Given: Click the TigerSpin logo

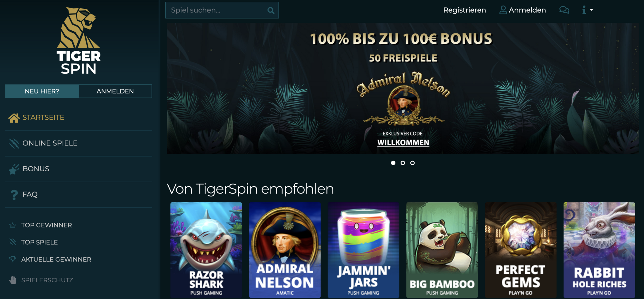Looking at the screenshot, I should [78, 40].
